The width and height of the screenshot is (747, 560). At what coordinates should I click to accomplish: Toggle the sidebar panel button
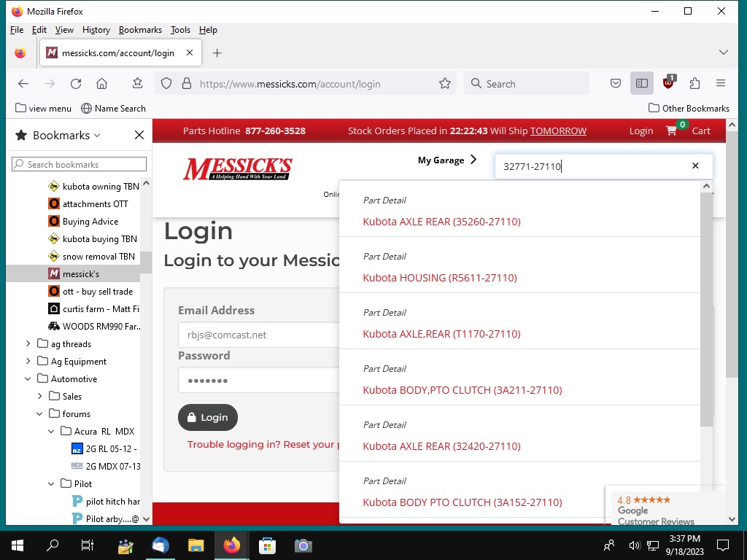tap(642, 84)
